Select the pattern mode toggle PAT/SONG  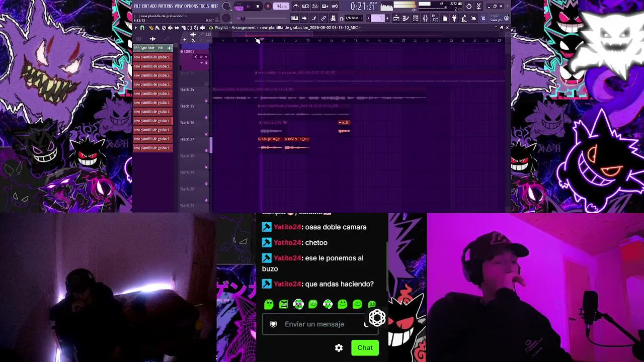click(x=238, y=7)
